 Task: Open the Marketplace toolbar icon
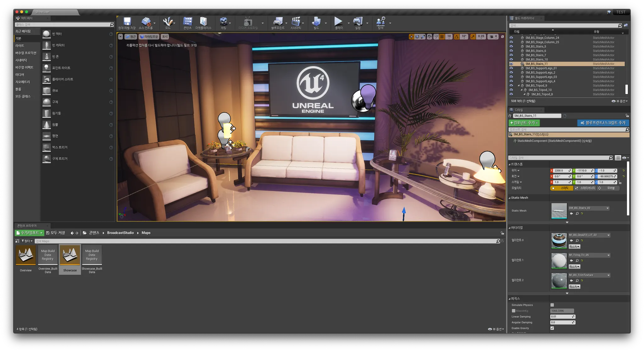(x=203, y=22)
